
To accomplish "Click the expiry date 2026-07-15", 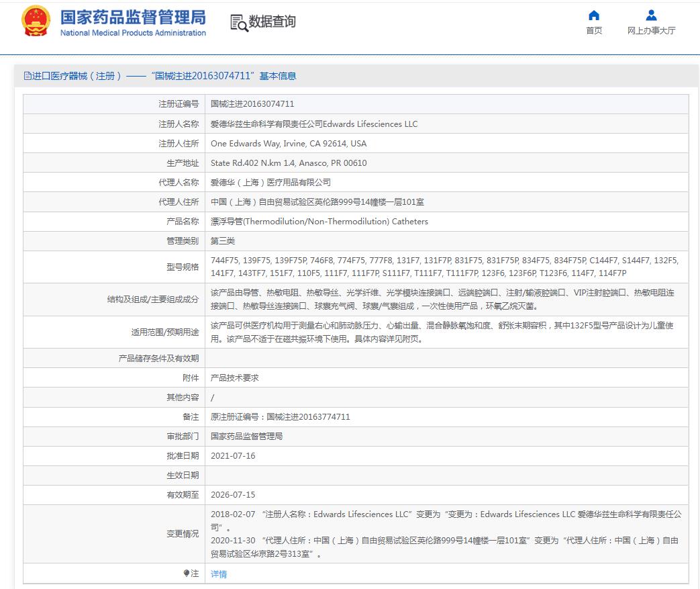I will pos(233,495).
